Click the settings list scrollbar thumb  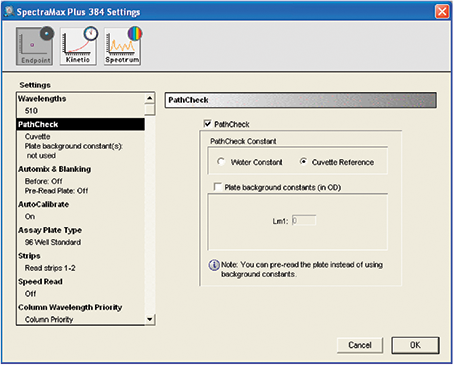click(x=150, y=109)
